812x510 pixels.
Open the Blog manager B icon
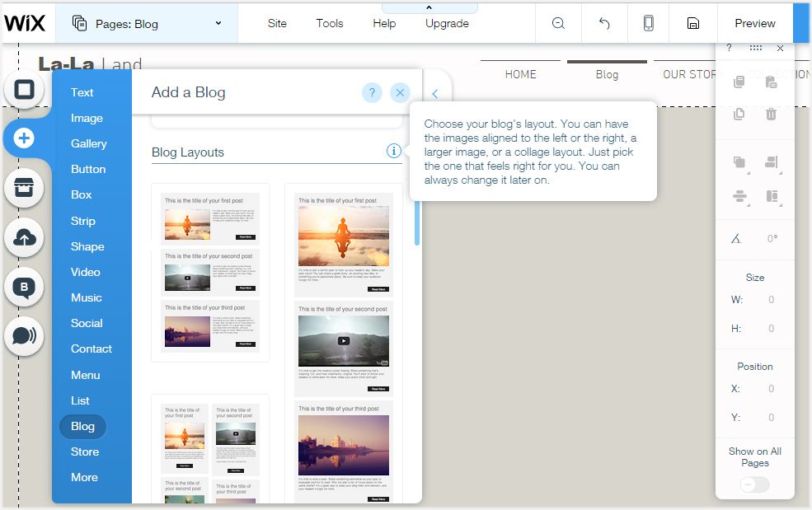click(25, 288)
